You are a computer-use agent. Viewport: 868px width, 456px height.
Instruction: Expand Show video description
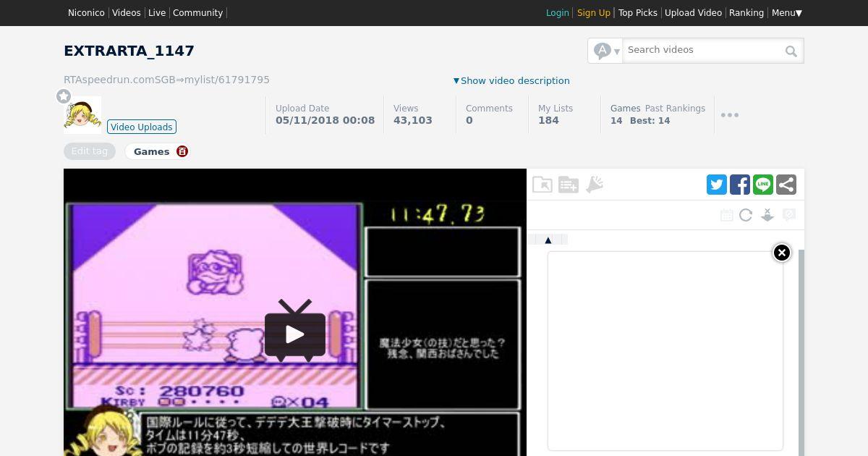pos(511,80)
